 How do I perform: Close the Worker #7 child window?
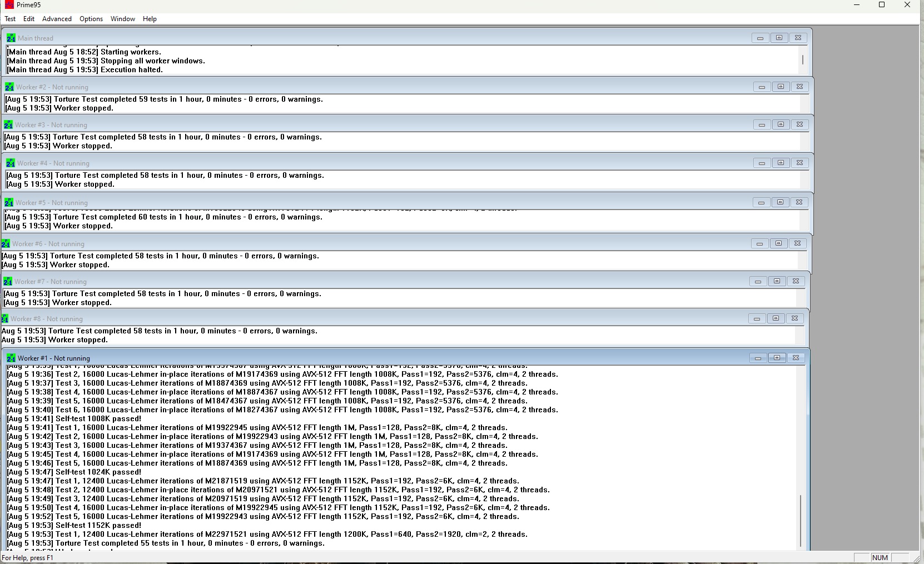click(796, 281)
